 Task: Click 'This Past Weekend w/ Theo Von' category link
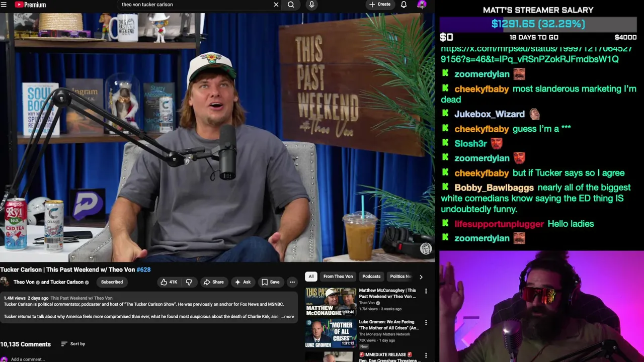pyautogui.click(x=81, y=298)
